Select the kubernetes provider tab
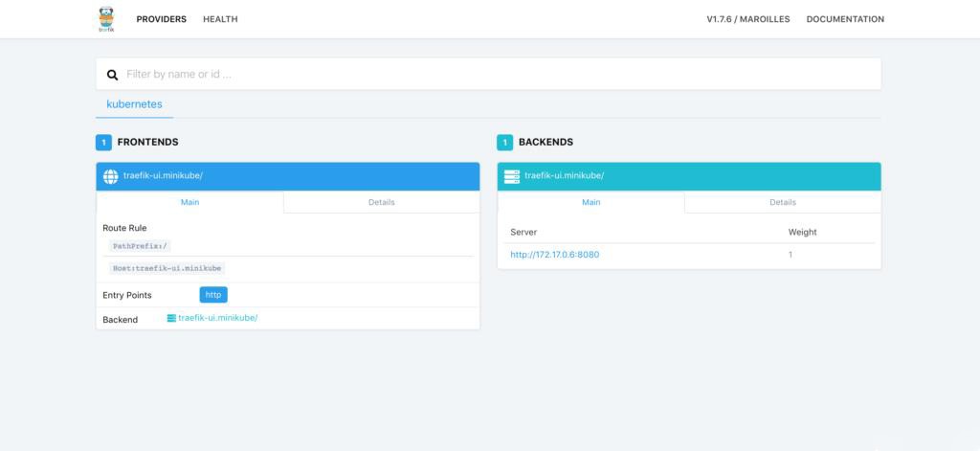Screen dimensions: 980x451 134,103
